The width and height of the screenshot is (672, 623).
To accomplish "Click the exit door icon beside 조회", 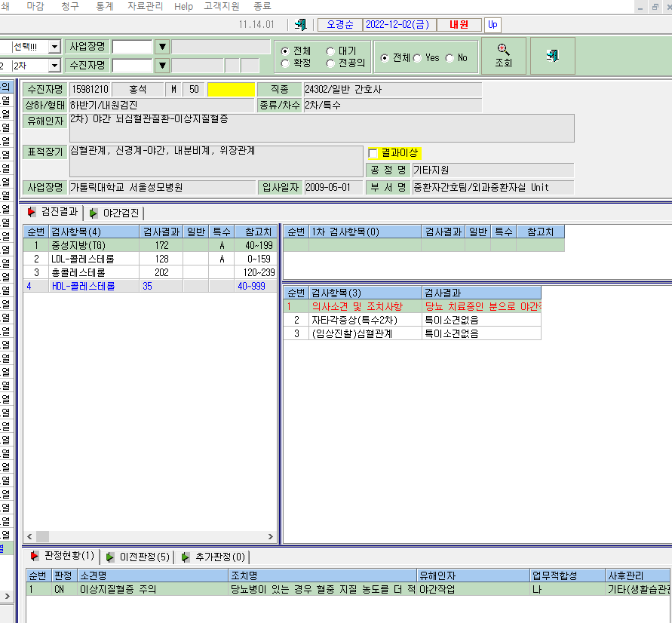I will pyautogui.click(x=552, y=56).
